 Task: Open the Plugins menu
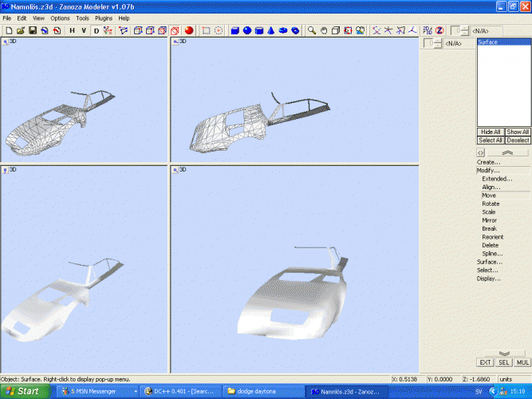104,18
